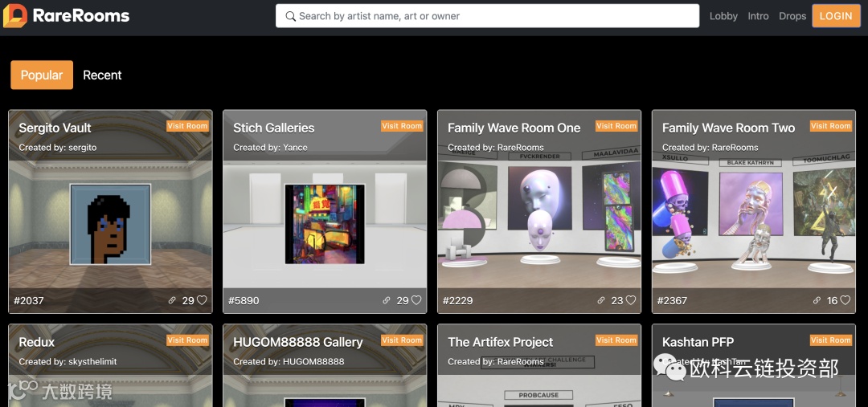Click the RareRooms logo icon
This screenshot has width=868, height=407.
click(x=15, y=15)
